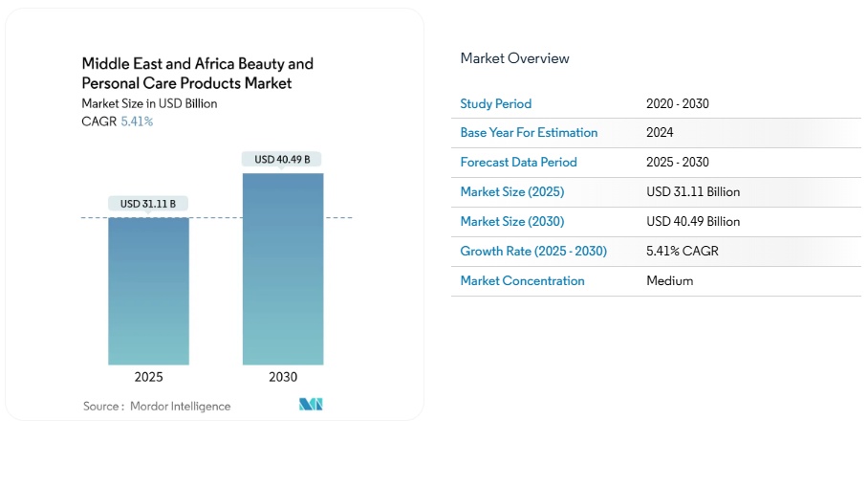Click the Market Overview heading

[x=514, y=58]
